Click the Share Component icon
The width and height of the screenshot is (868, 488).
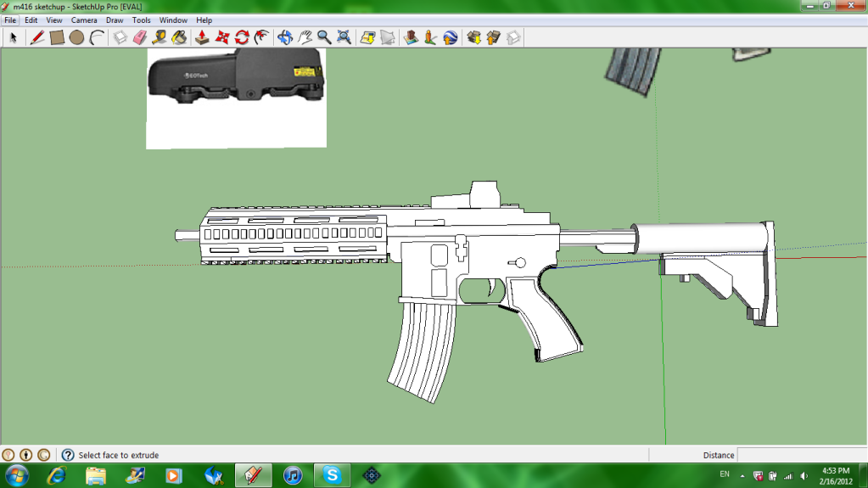(x=513, y=37)
